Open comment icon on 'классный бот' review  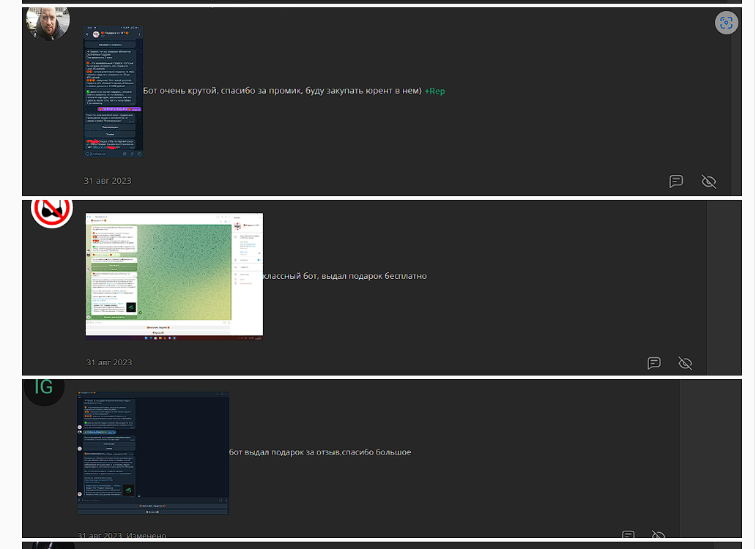point(653,363)
